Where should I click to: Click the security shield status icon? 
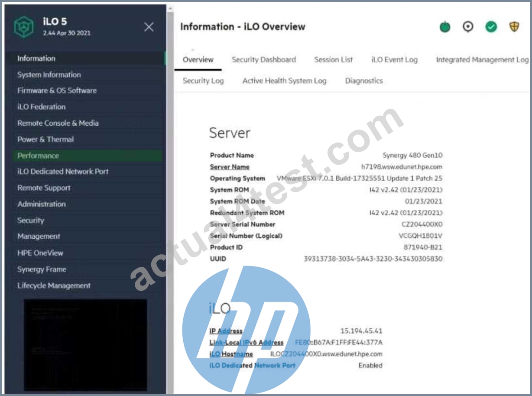point(514,27)
